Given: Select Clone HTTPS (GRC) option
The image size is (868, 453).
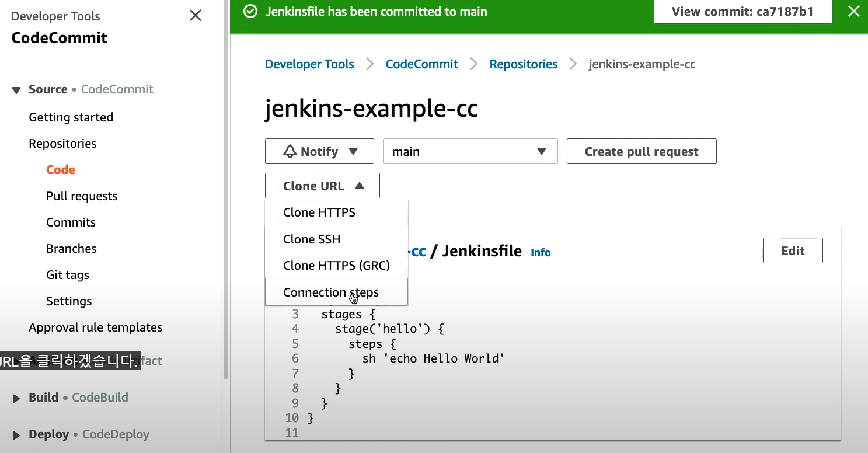Looking at the screenshot, I should tap(336, 266).
